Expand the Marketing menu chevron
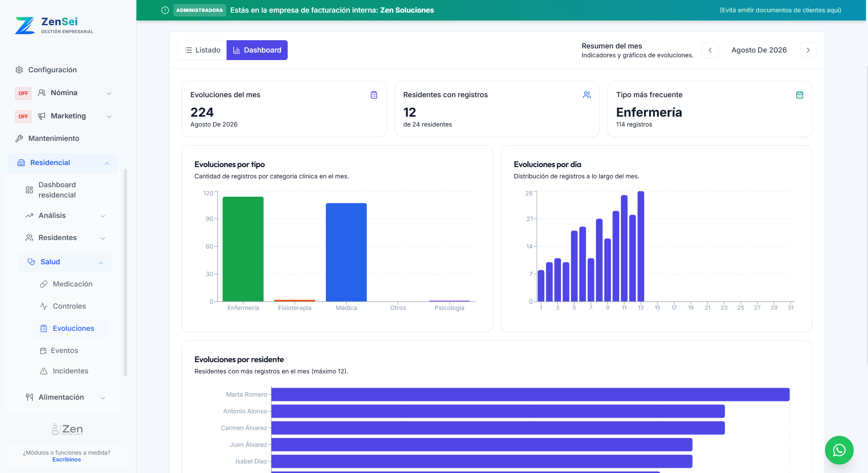Viewport: 868px width, 473px height. point(109,116)
